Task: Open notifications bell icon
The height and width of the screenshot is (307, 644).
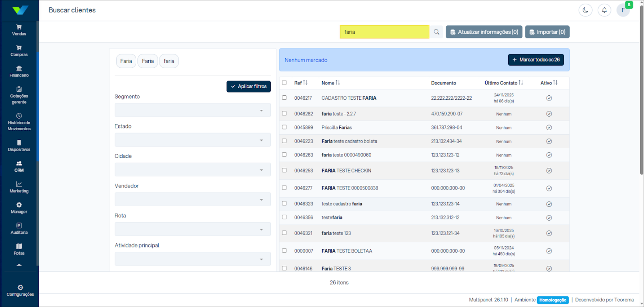Action: pyautogui.click(x=604, y=10)
